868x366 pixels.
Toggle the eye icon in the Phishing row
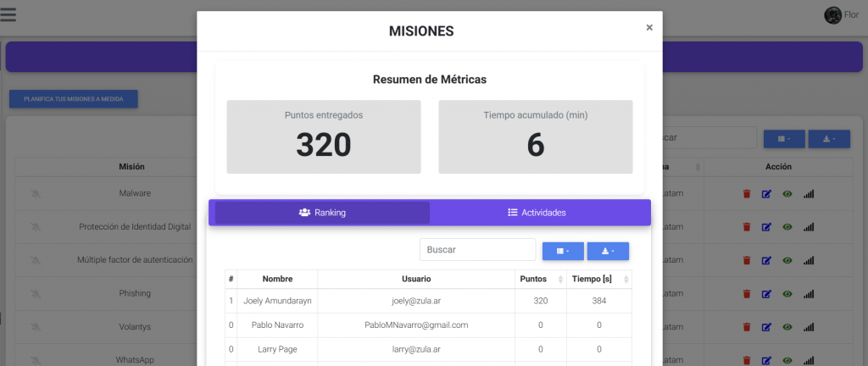(787, 293)
